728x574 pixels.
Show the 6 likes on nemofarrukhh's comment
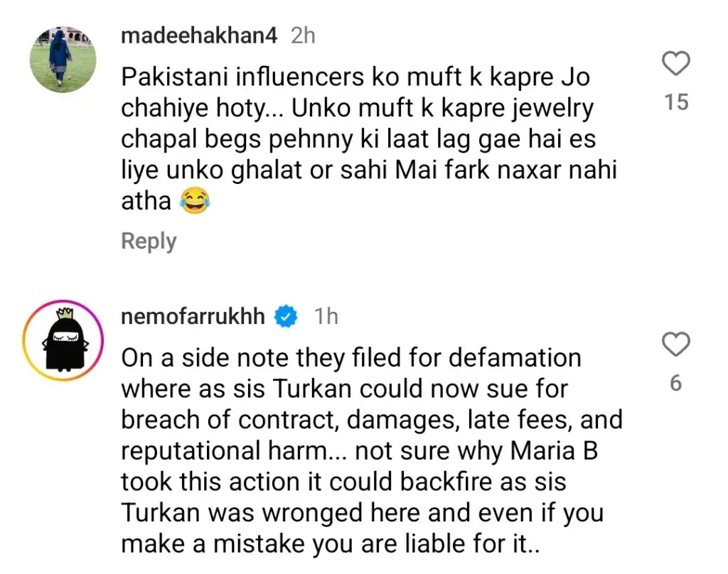pyautogui.click(x=675, y=383)
